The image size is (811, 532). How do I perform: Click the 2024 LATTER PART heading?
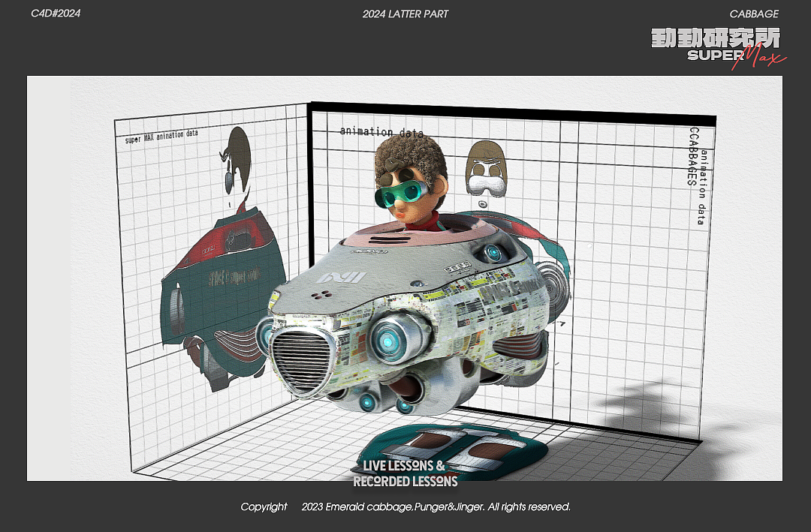(x=405, y=14)
